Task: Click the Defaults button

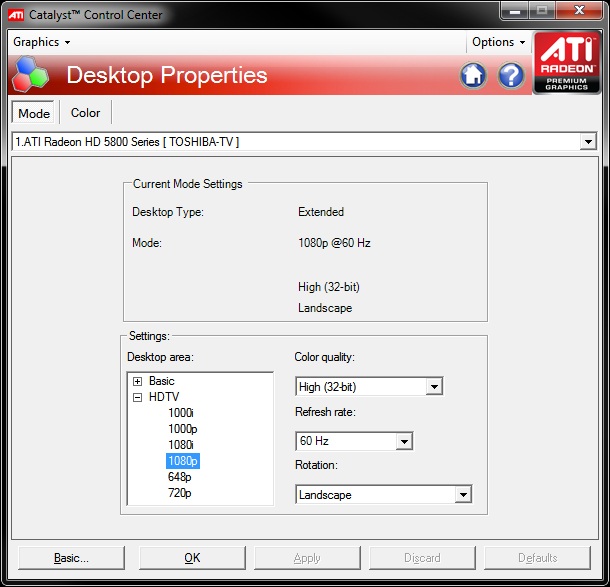Action: point(538,558)
